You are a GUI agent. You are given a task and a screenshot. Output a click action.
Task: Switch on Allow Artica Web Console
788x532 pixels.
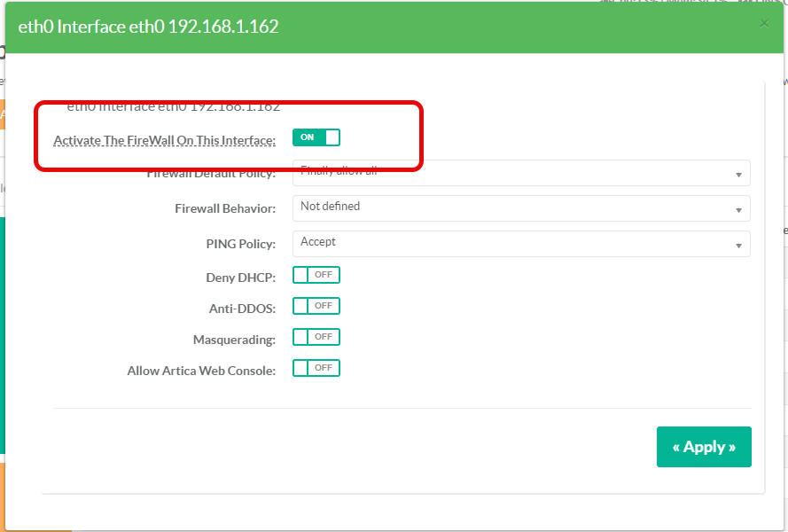[316, 368]
